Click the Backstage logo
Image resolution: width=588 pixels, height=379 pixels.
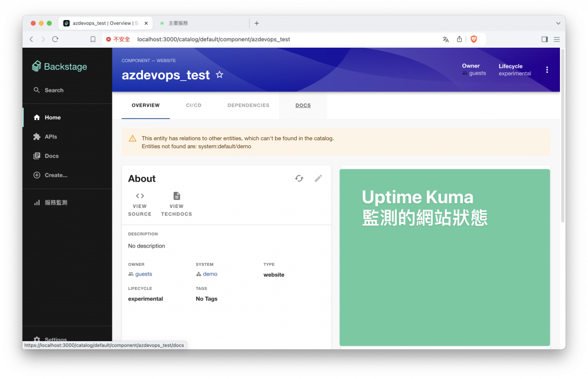pyautogui.click(x=60, y=67)
